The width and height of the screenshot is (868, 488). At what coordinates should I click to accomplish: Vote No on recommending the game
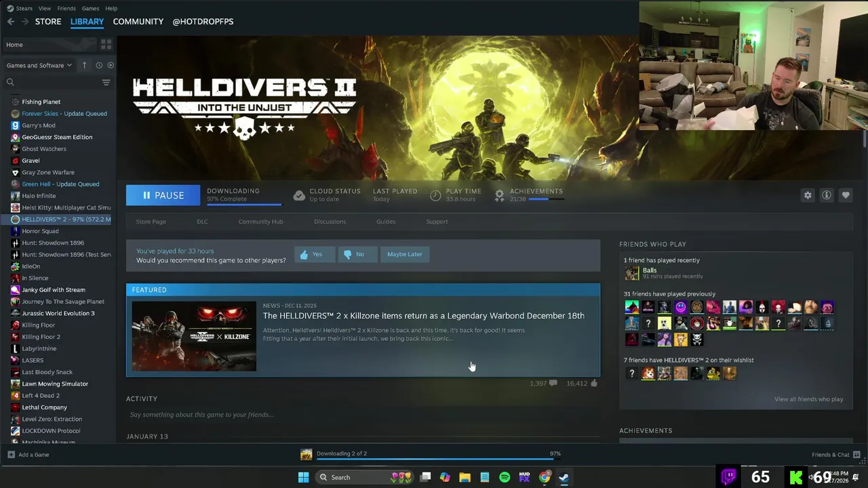(x=357, y=254)
